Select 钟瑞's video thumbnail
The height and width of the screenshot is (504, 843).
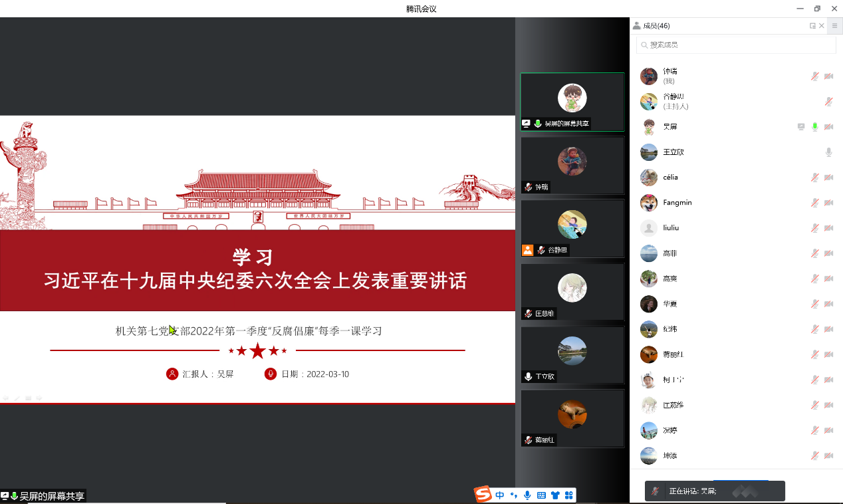click(572, 165)
